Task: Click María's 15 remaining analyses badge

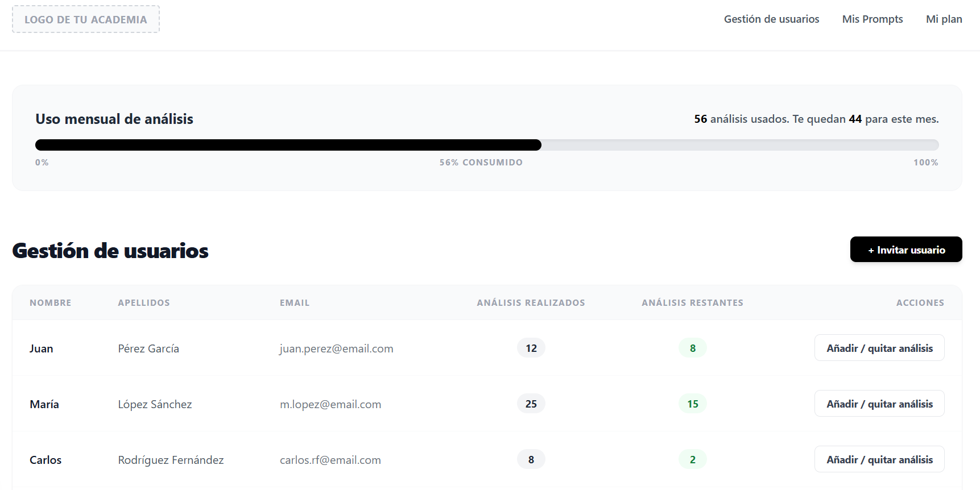Action: [693, 404]
